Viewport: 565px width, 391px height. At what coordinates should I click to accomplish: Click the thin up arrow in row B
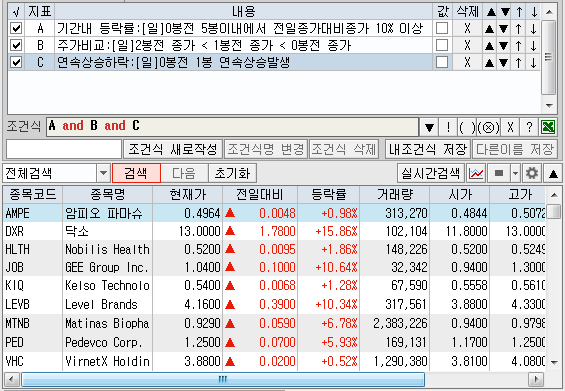point(519,46)
